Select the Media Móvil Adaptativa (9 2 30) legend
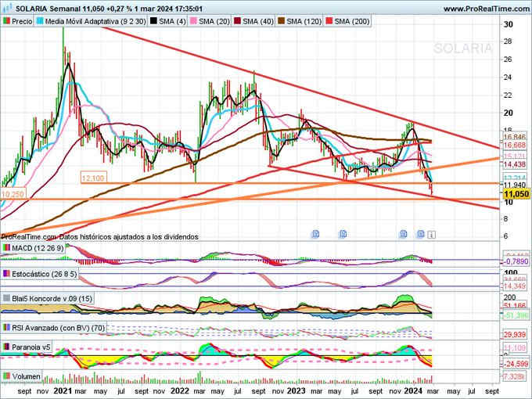 (x=91, y=21)
